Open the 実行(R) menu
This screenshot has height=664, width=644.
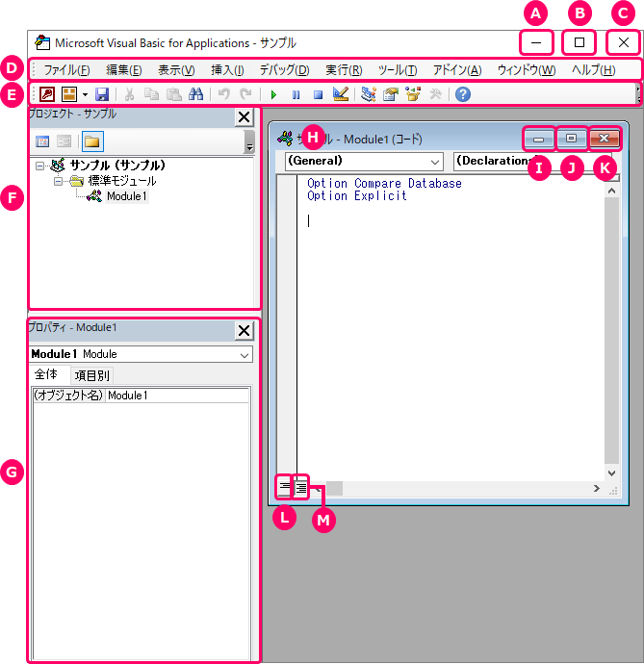pos(344,70)
